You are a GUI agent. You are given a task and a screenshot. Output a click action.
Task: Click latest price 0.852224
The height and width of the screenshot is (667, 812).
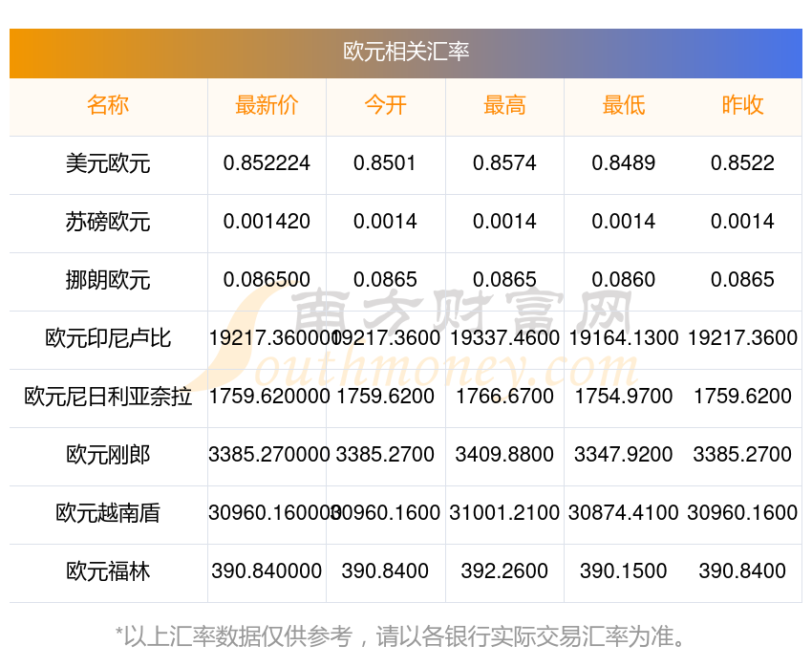click(267, 163)
